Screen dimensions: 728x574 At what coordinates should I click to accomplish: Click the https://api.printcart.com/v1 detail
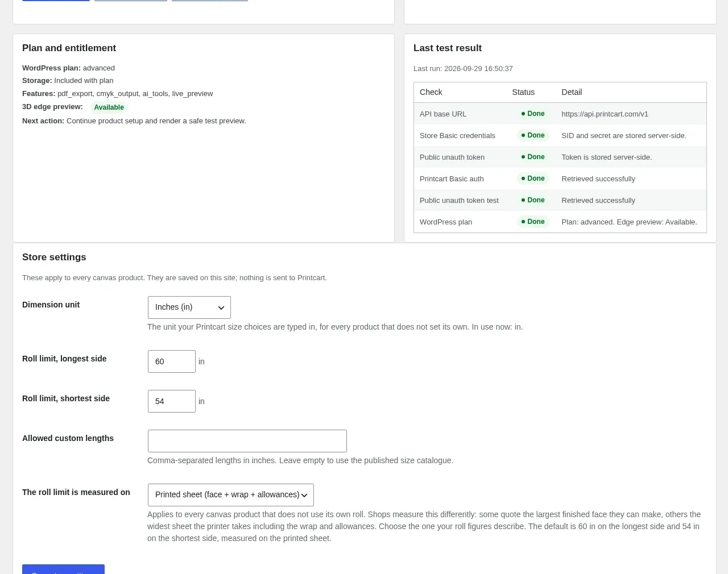click(x=605, y=114)
